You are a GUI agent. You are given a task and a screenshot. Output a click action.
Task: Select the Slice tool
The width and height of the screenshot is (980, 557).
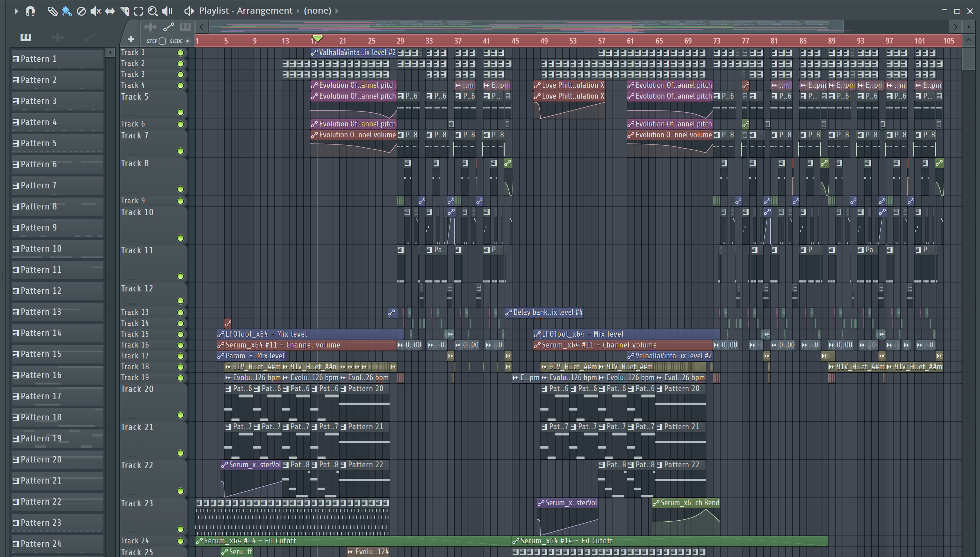125,11
